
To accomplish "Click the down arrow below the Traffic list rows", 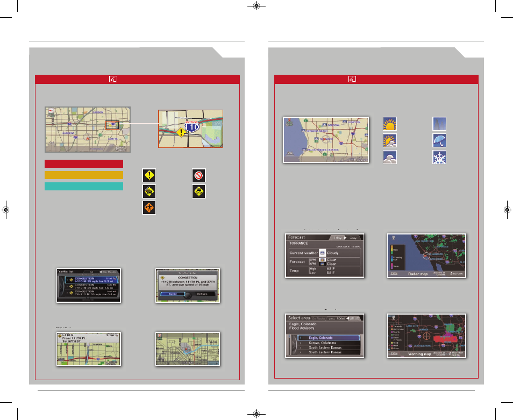I will coord(88,298).
